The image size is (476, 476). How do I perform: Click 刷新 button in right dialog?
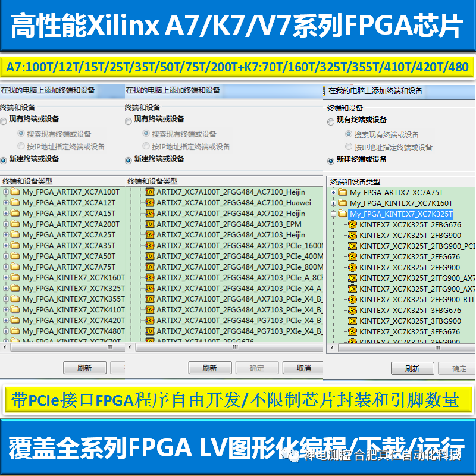(412, 368)
